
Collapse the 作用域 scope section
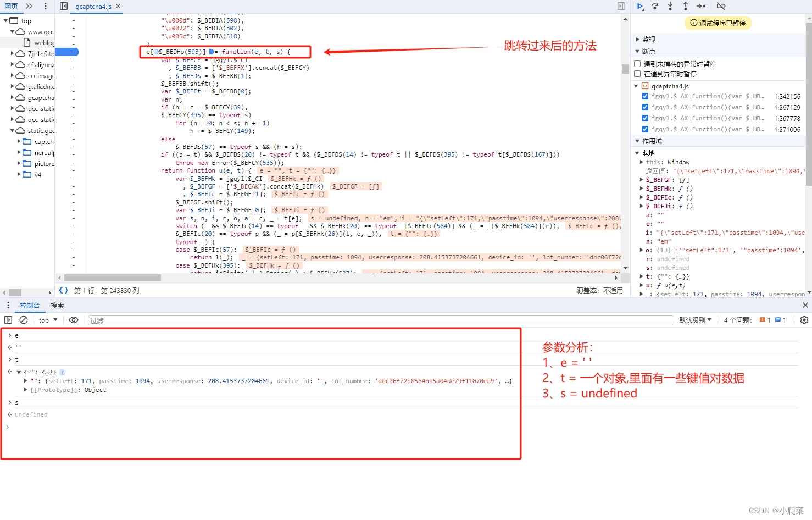tap(638, 141)
